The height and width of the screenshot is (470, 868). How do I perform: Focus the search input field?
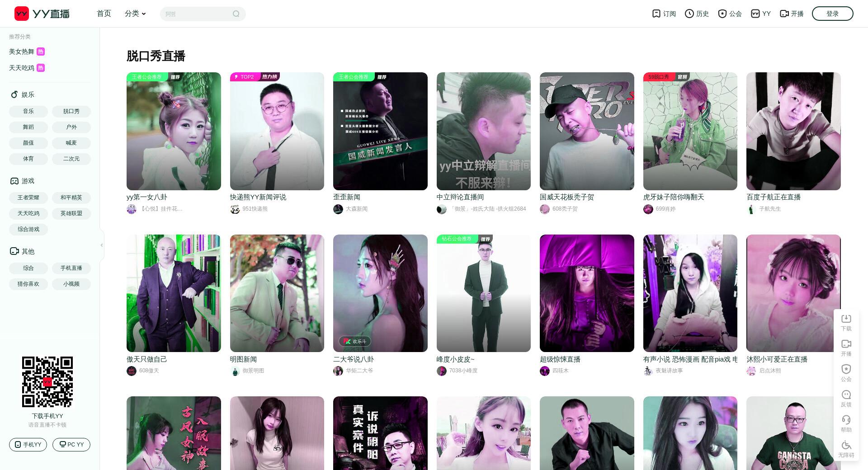[197, 14]
